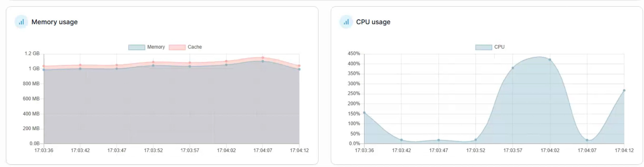Toggle the Memory legend series
The image size is (644, 167).
[146, 47]
